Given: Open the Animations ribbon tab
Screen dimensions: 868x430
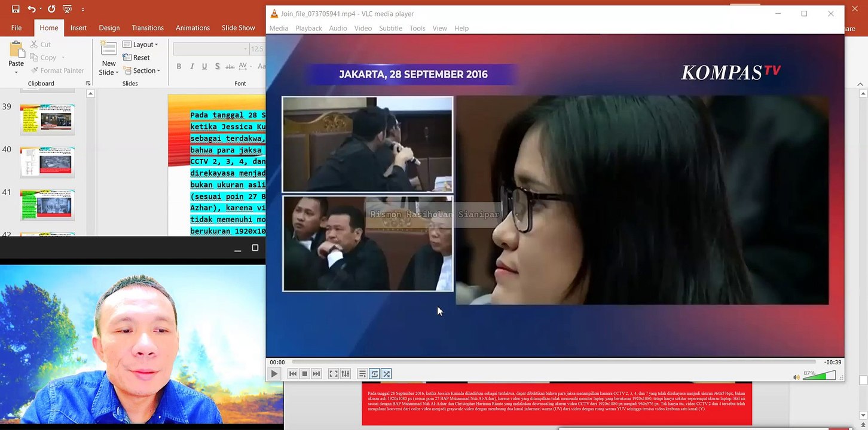Looking at the screenshot, I should coord(192,27).
